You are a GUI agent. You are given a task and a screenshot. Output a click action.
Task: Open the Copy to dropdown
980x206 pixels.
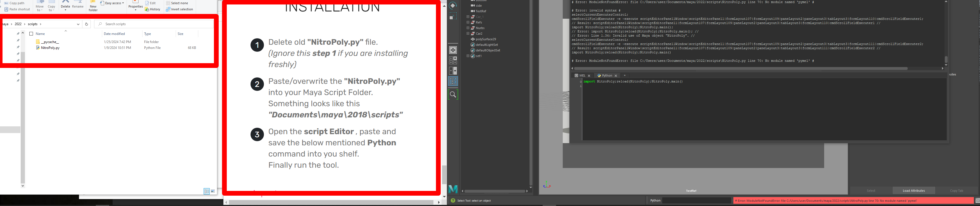[52, 6]
